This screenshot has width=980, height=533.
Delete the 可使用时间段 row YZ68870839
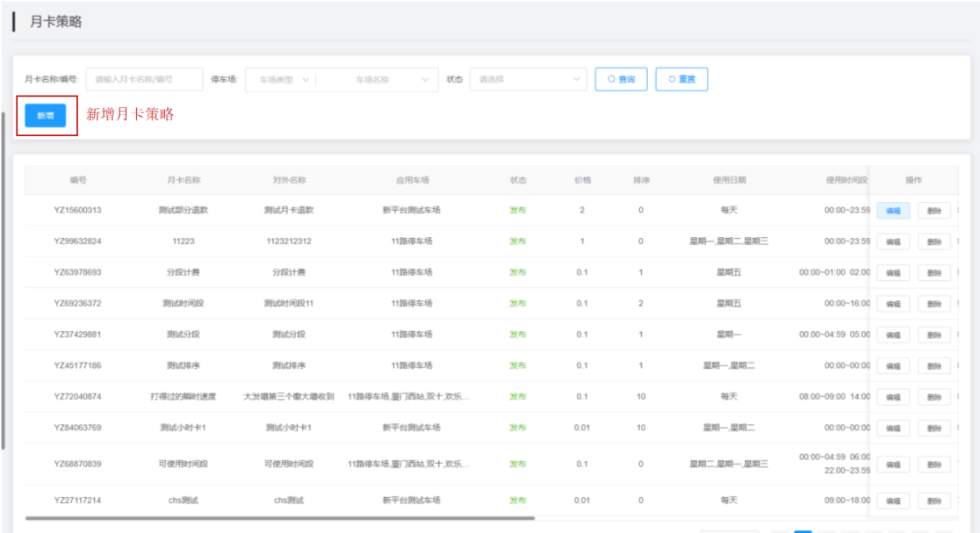click(933, 465)
